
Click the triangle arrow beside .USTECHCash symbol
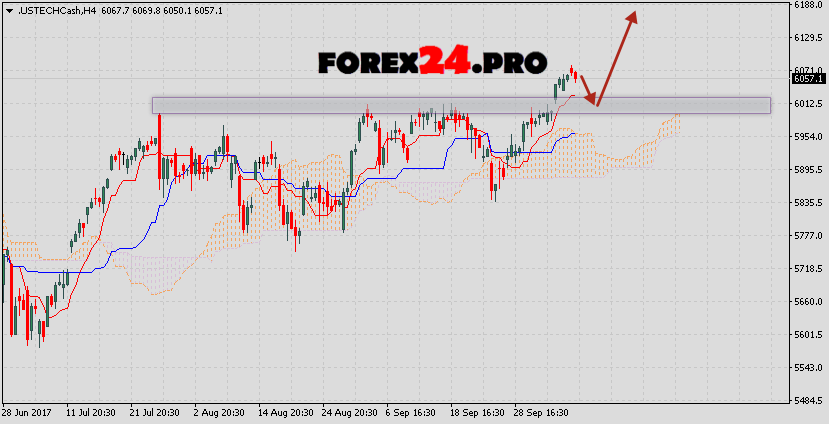coord(9,9)
